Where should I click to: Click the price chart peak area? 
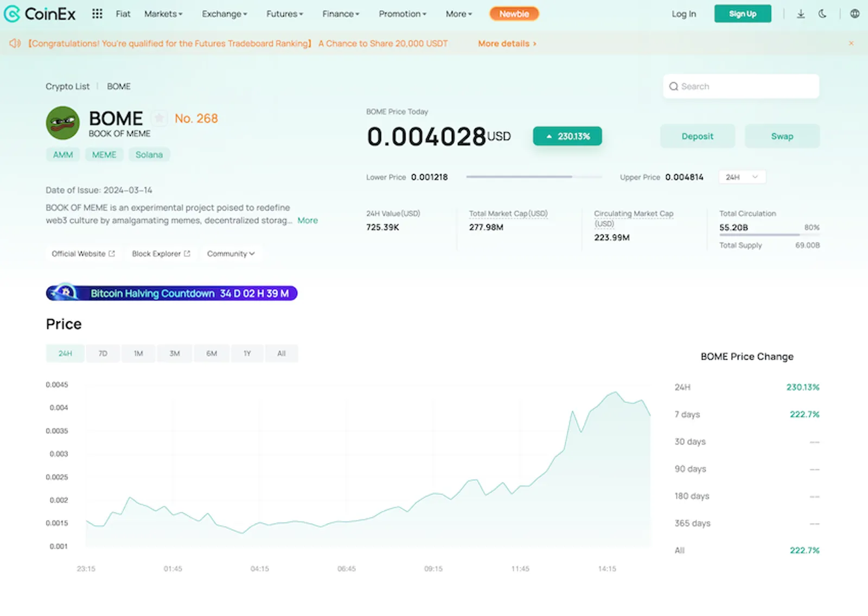pos(616,393)
